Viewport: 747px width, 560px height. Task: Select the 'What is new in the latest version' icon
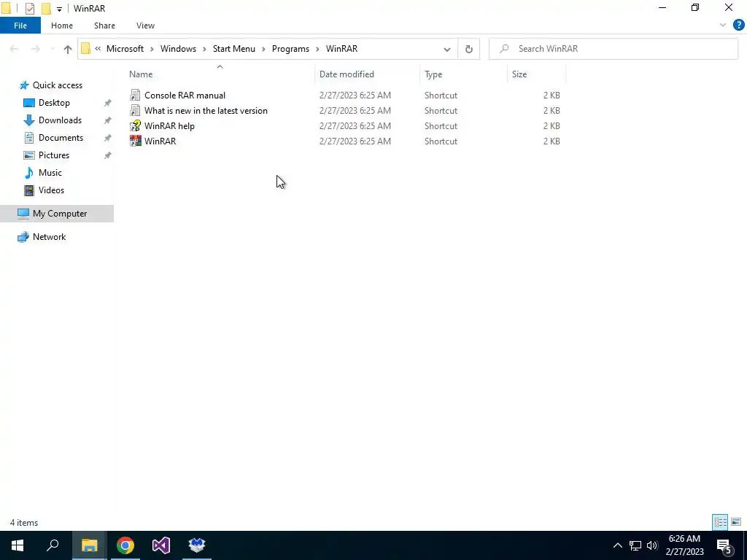pos(135,111)
